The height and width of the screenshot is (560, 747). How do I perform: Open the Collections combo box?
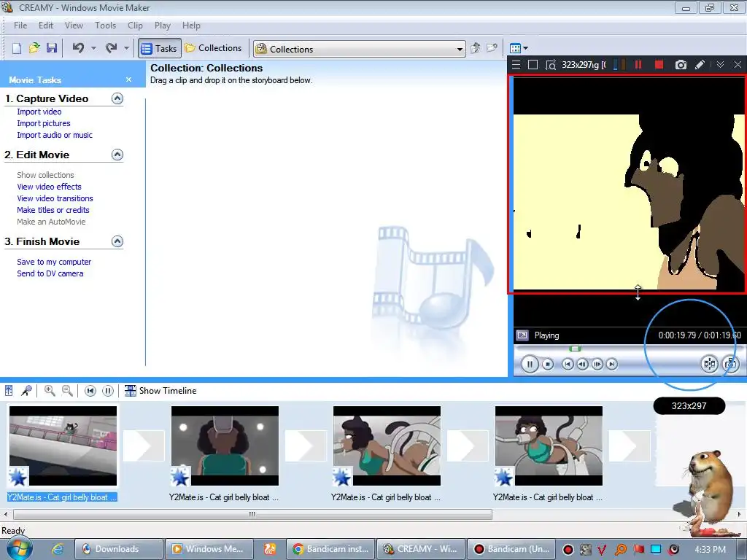359,49
